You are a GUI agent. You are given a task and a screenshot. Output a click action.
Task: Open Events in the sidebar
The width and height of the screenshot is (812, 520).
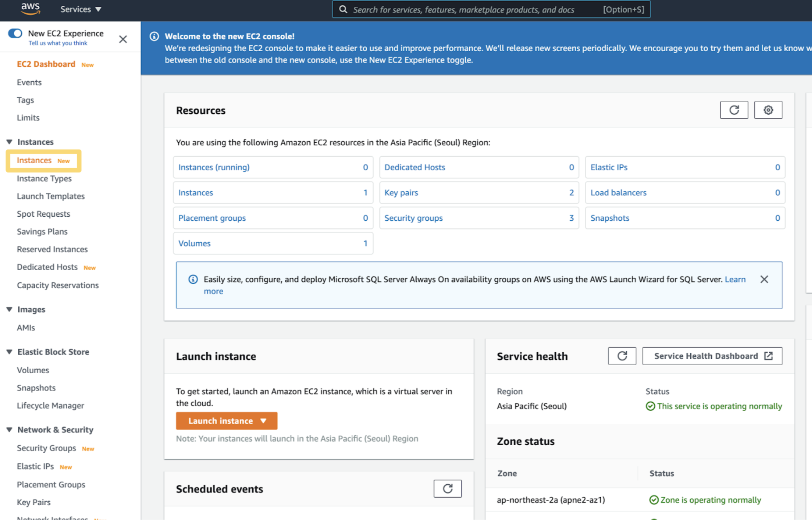29,83
